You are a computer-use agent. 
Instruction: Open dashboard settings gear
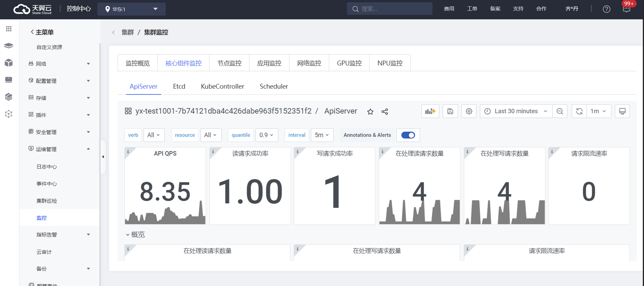[469, 111]
